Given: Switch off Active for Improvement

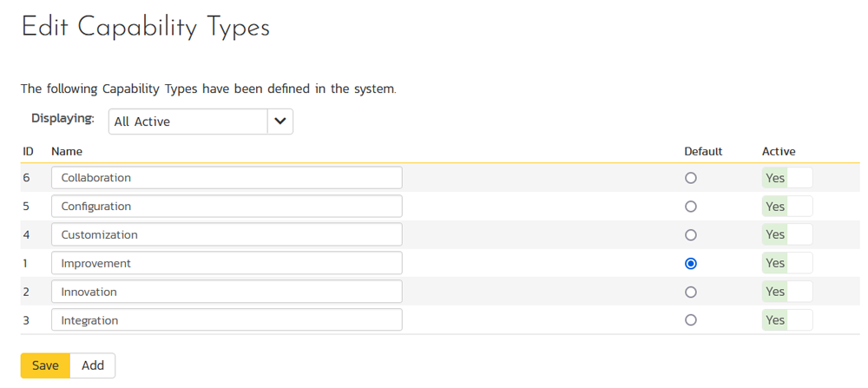Looking at the screenshot, I should (x=787, y=263).
